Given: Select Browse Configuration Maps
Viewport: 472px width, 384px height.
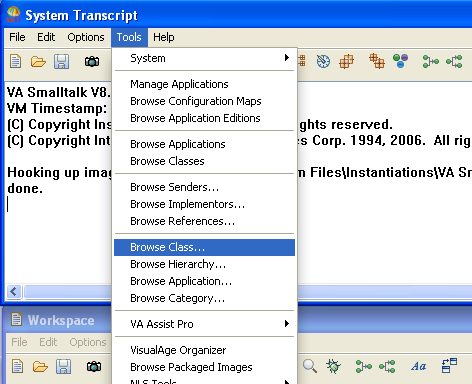Looking at the screenshot, I should [x=204, y=101].
